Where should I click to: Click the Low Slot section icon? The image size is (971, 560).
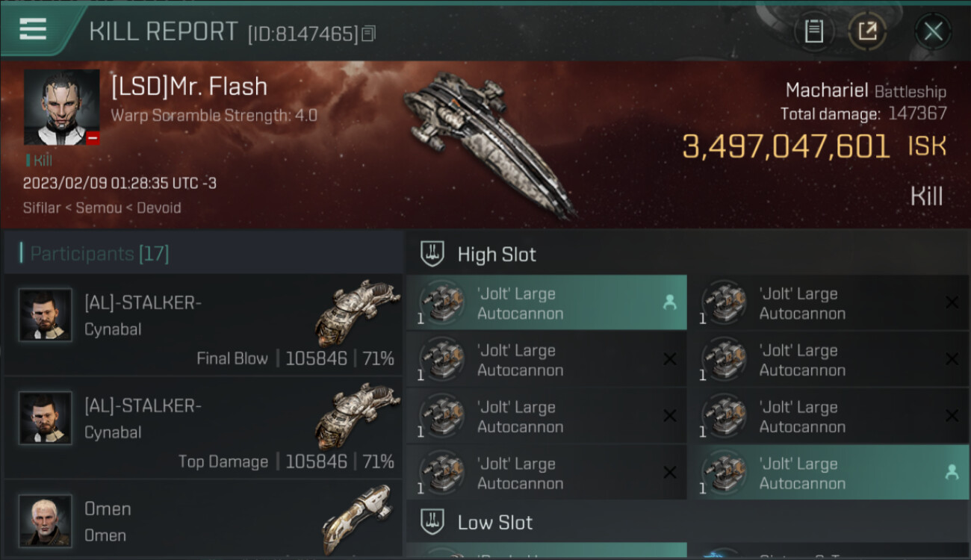click(432, 521)
